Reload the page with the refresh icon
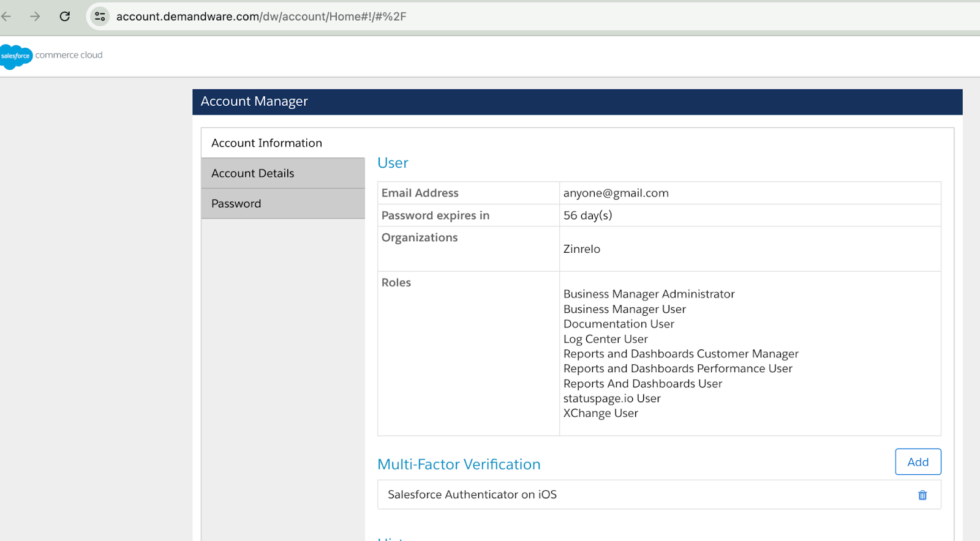This screenshot has height=541, width=980. 65,17
